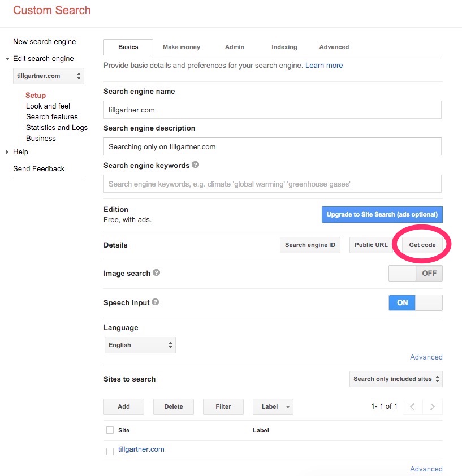Open the English language dropdown
The width and height of the screenshot is (462, 476).
point(140,345)
